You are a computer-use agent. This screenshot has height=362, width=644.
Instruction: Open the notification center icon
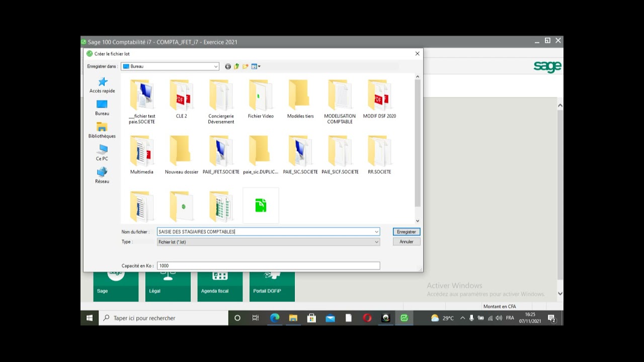pos(551,318)
